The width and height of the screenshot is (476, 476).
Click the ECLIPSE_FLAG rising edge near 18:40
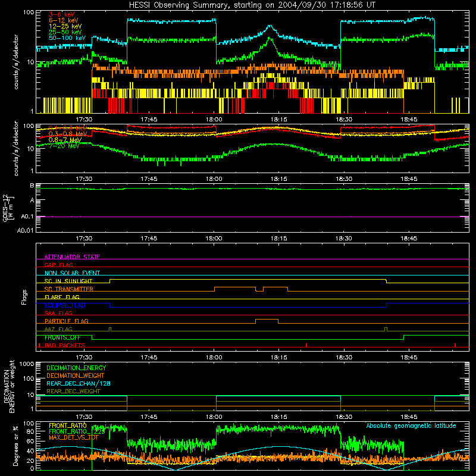pyautogui.click(x=386, y=305)
